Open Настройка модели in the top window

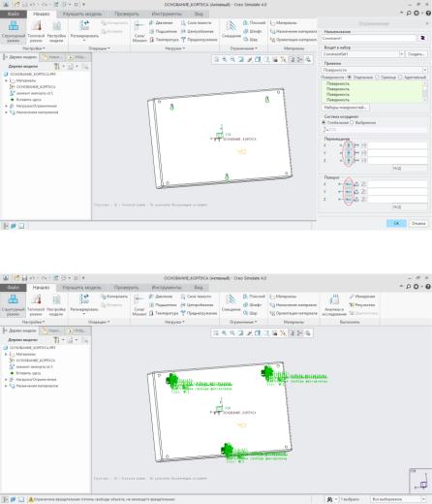56,31
